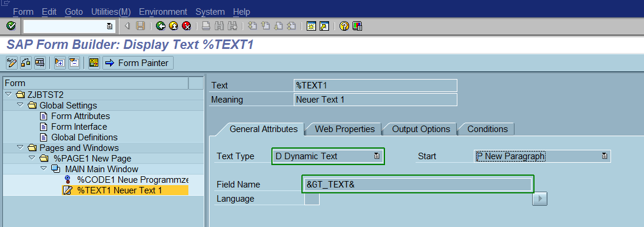The width and height of the screenshot is (644, 227).
Task: Toggle Display/Change pencil icon
Action: [12, 63]
